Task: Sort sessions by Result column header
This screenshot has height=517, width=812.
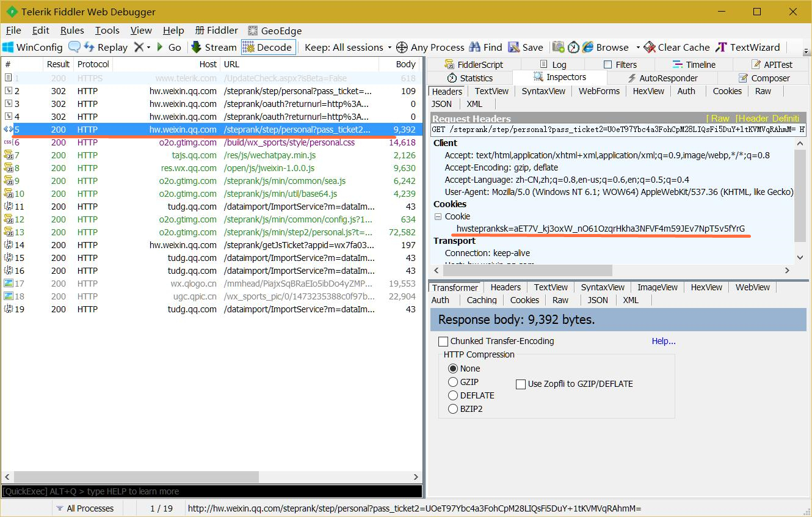Action: pos(58,64)
